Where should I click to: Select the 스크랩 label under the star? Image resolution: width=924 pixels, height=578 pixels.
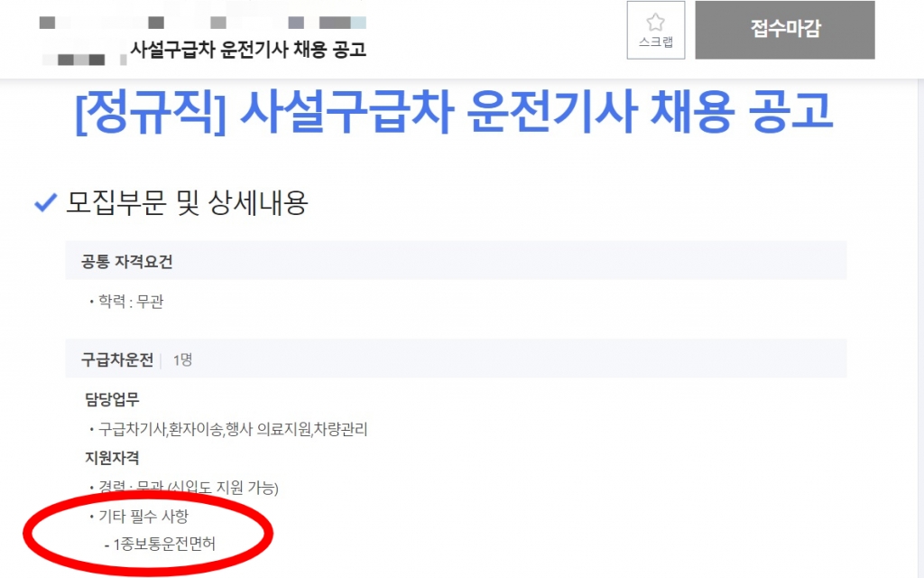tap(656, 42)
